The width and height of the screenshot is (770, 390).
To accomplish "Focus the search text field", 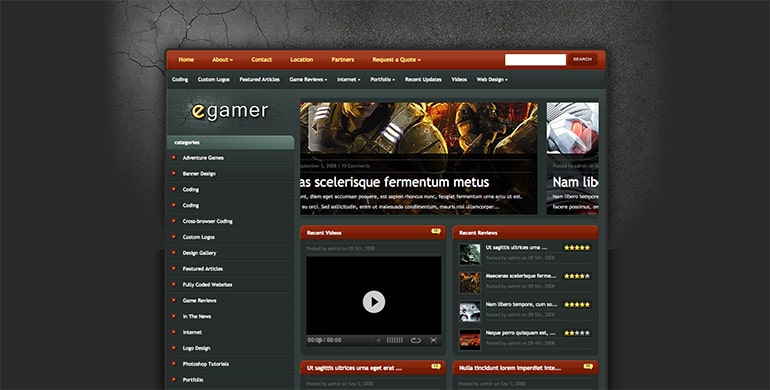I will click(x=535, y=59).
